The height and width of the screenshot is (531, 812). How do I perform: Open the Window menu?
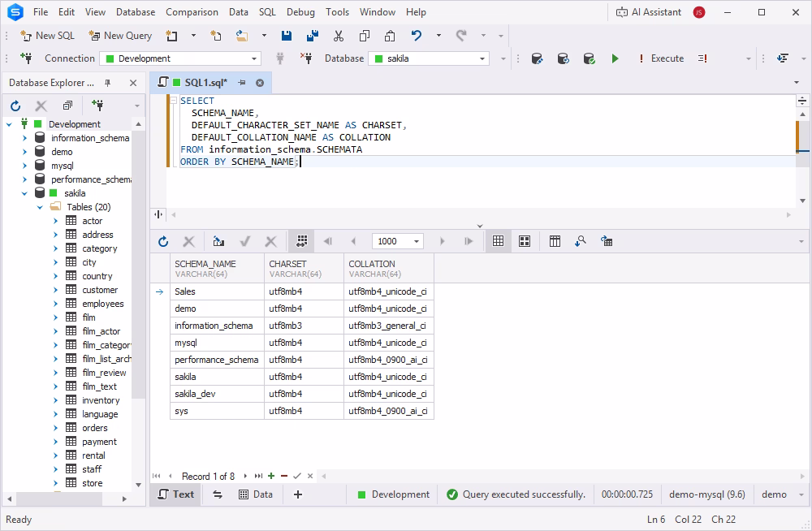click(x=378, y=12)
